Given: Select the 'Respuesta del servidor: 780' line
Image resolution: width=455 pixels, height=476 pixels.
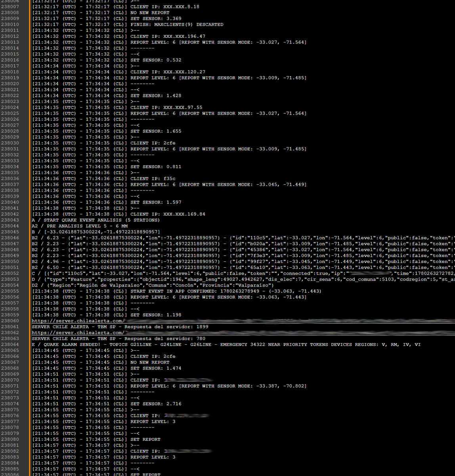Looking at the screenshot, I should pos(119,339).
